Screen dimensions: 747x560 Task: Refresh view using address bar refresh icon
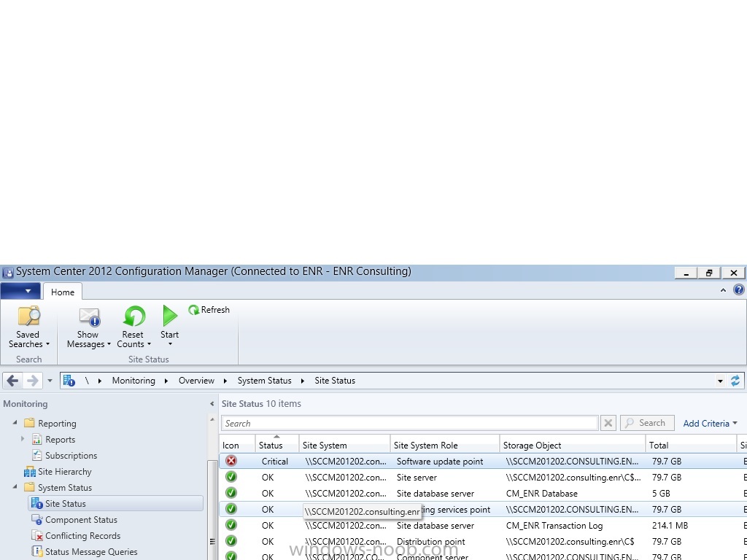click(x=735, y=381)
